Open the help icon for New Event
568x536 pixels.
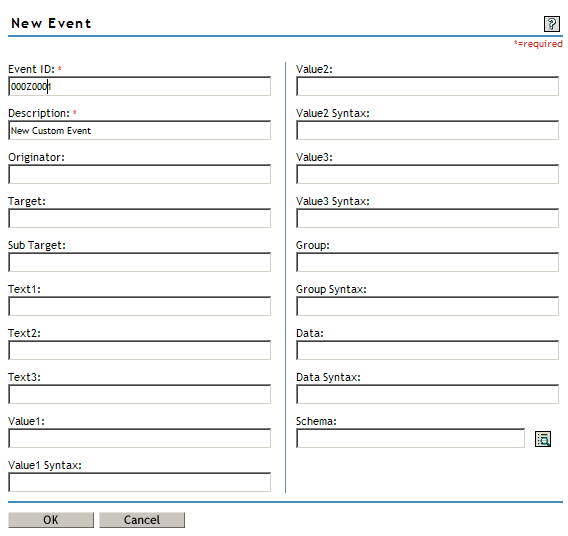[x=551, y=24]
